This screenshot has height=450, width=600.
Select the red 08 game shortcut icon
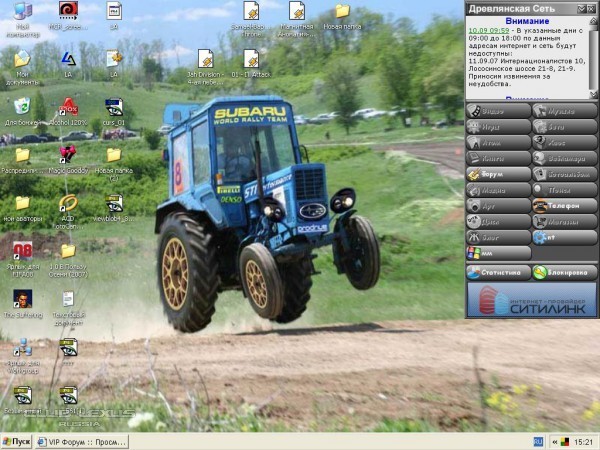coord(23,259)
